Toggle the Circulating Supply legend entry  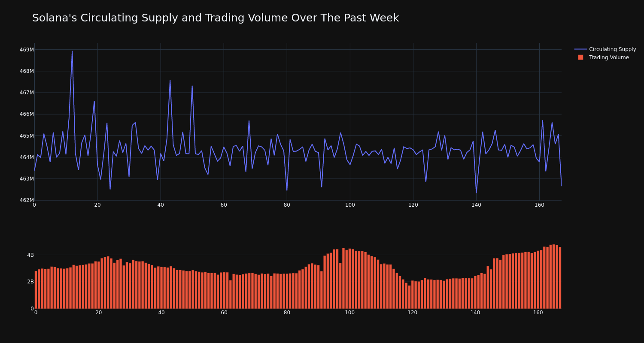(605, 49)
